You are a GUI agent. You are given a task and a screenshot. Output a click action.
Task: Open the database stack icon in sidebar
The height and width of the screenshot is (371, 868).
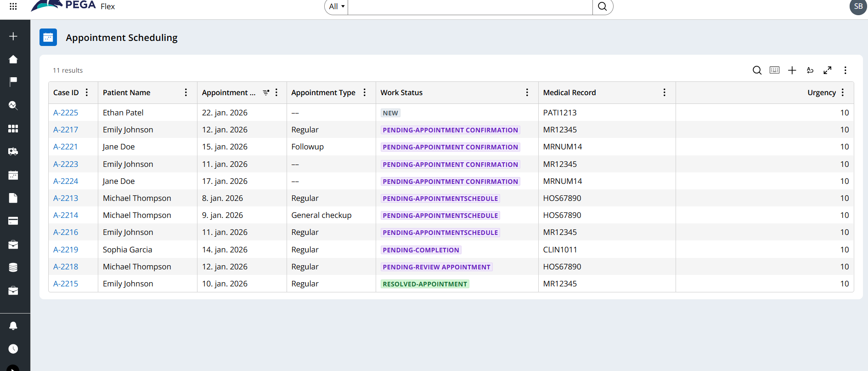tap(13, 268)
